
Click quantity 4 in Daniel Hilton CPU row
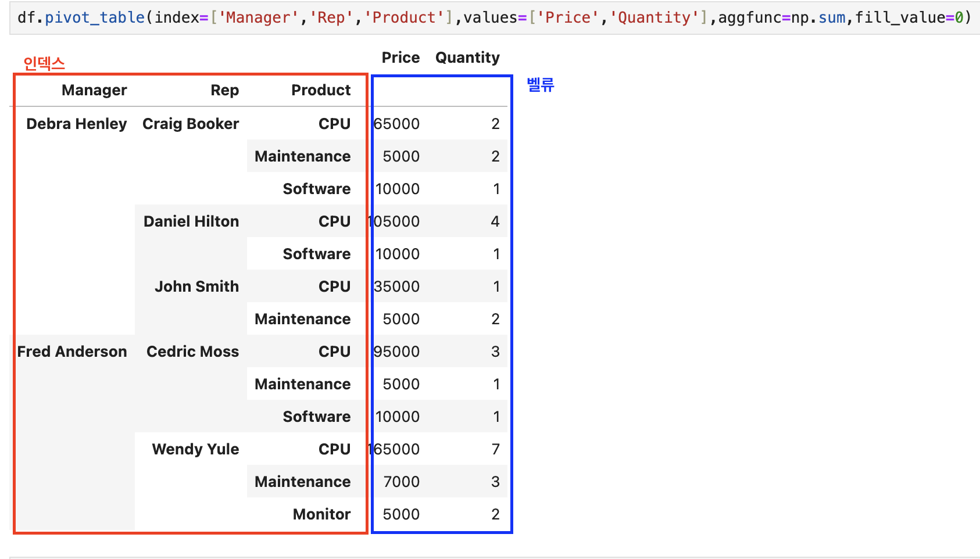[495, 221]
